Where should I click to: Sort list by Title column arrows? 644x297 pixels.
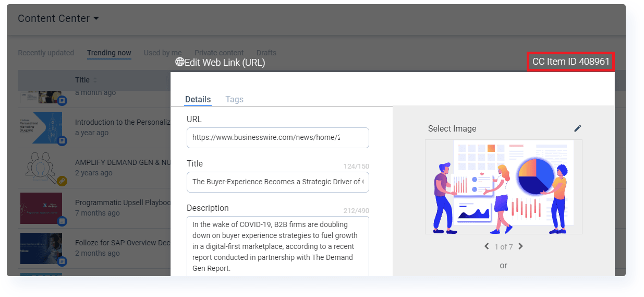pos(95,80)
